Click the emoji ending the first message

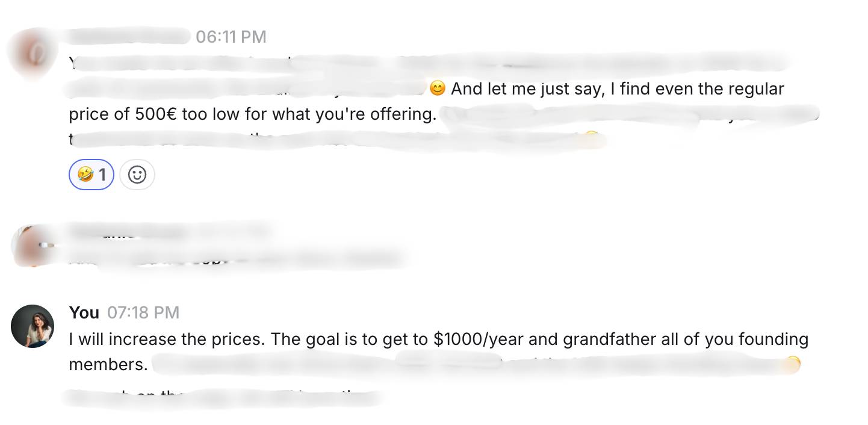click(591, 138)
